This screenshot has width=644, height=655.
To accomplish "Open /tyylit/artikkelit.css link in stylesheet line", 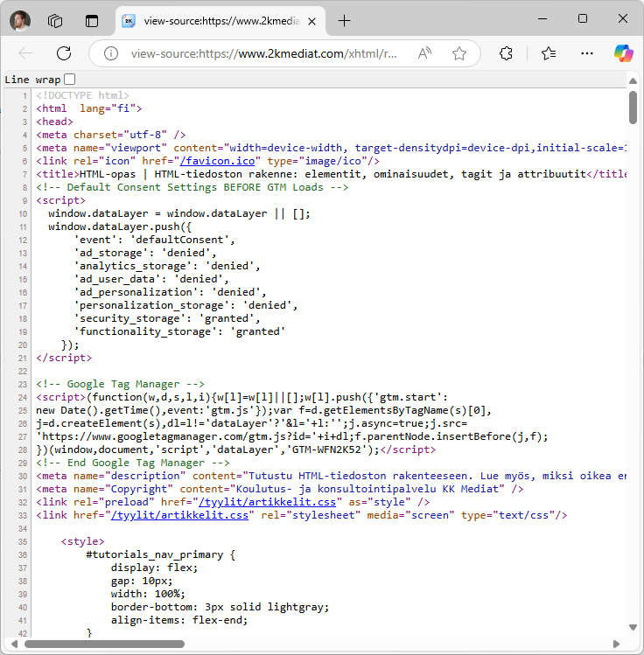I will coord(179,515).
